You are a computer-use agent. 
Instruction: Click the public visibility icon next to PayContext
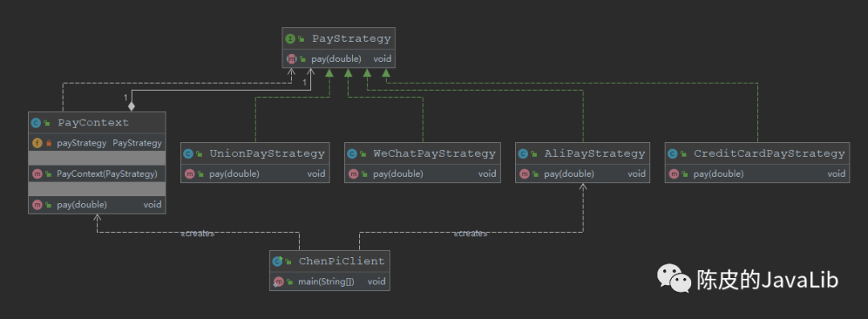47,123
